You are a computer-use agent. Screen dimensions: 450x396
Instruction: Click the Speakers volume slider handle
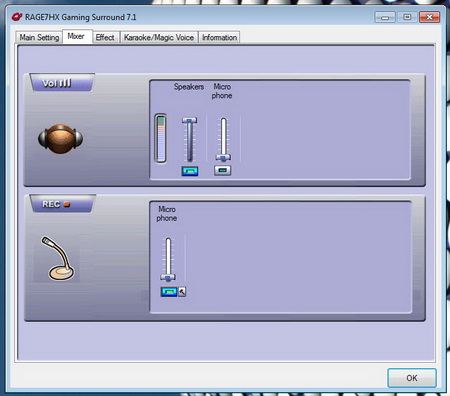[189, 120]
